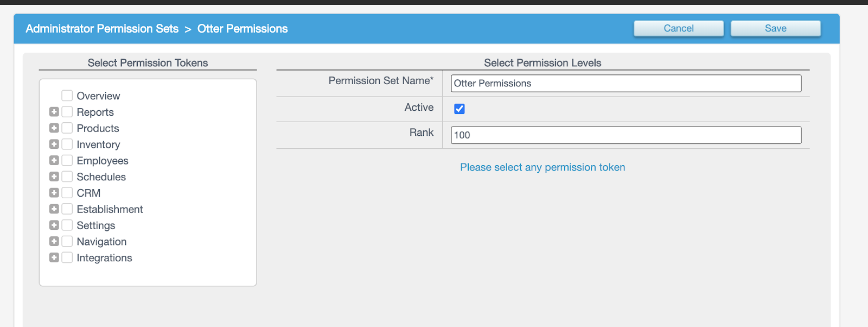Click plus icon beside Employees

click(x=54, y=160)
